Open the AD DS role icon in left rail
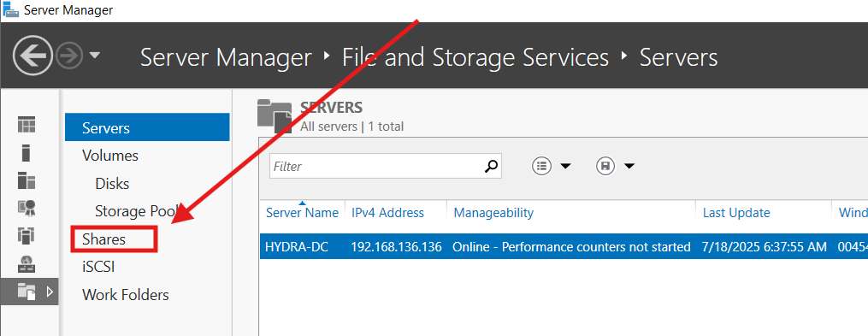 [26, 235]
